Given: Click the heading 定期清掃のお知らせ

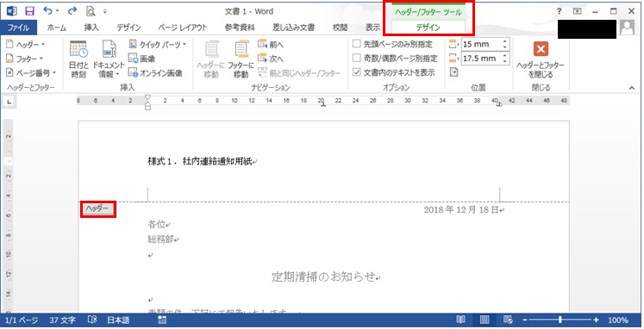Looking at the screenshot, I should (x=323, y=277).
